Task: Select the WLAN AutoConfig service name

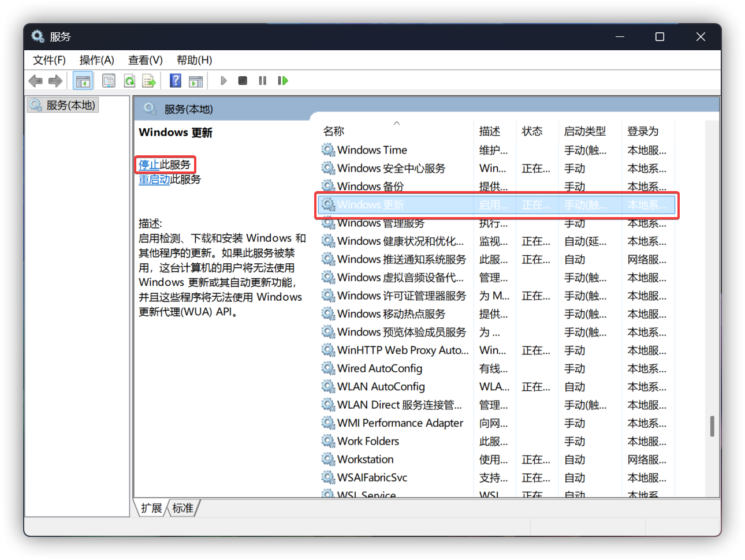Action: pos(381,386)
